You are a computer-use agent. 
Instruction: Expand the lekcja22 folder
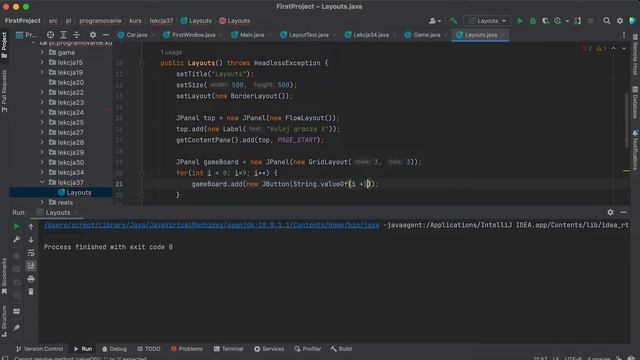[42, 92]
